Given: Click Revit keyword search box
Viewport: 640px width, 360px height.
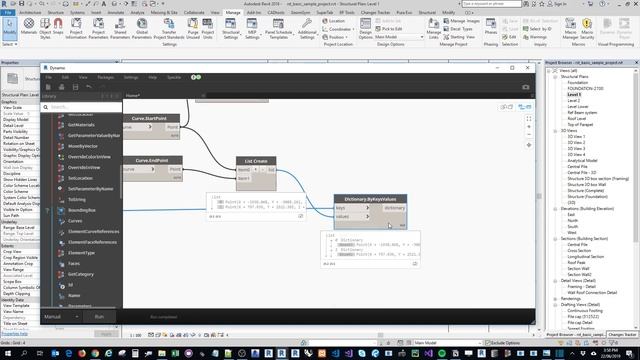Looking at the screenshot, I should pos(491,4).
